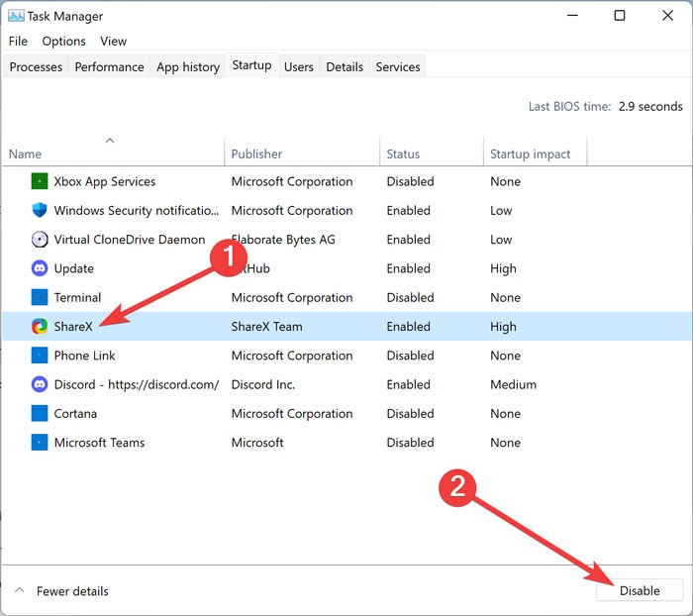Select the Phone Link entry name
The image size is (693, 616).
(x=84, y=356)
